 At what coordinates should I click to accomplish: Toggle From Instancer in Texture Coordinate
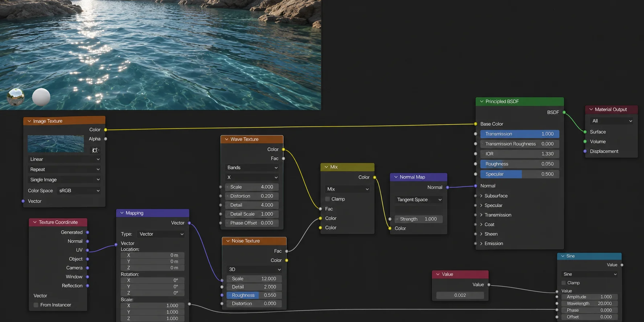click(x=36, y=305)
